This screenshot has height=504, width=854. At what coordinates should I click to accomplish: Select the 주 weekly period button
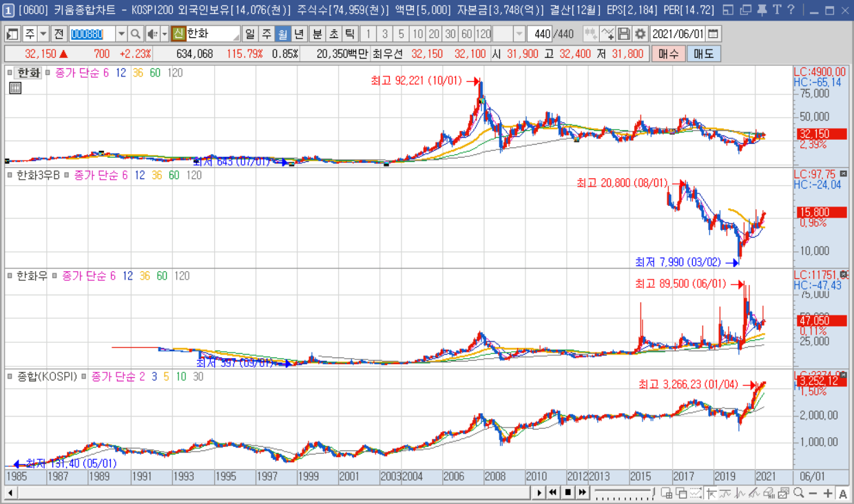[266, 34]
